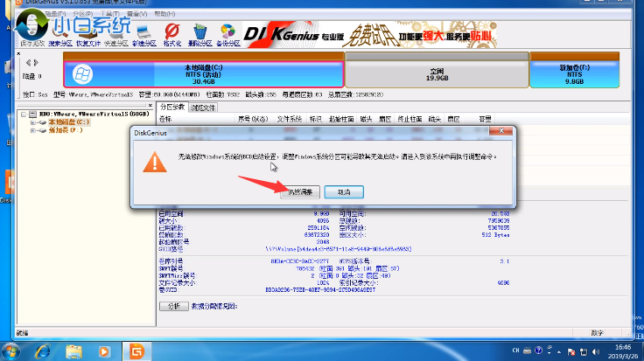Open the 帮助(H) menu
644x361 pixels.
click(x=164, y=14)
